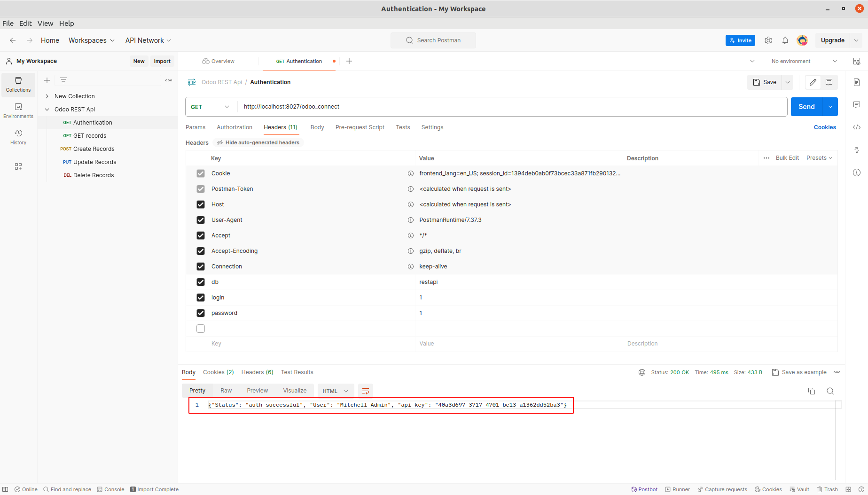This screenshot has height=495, width=868.
Task: Click the blue Send button
Action: point(806,107)
